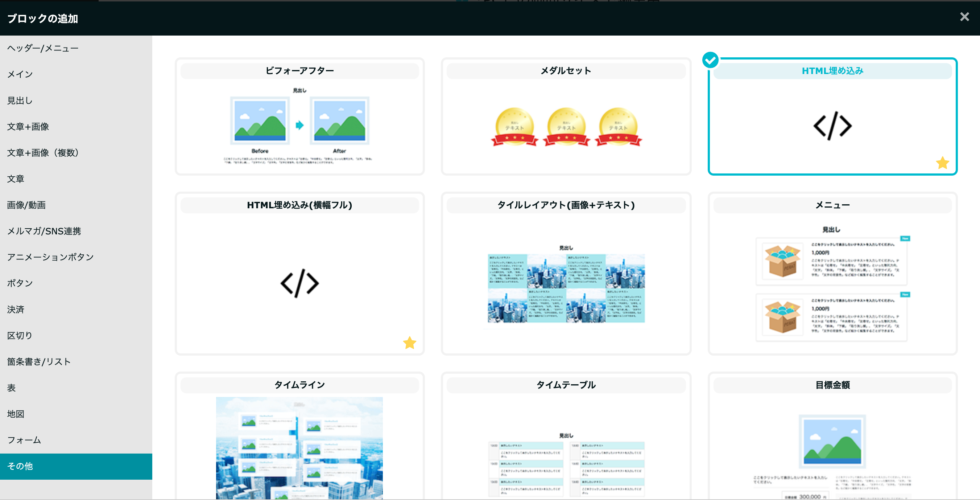Click the HTML埋め込み block title
This screenshot has width=980, height=500.
[832, 71]
